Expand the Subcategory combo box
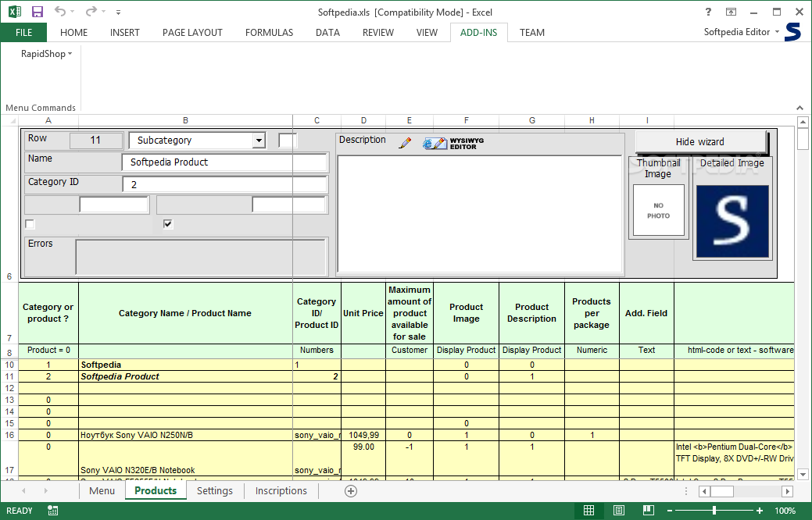Image resolution: width=812 pixels, height=520 pixels. (x=259, y=141)
